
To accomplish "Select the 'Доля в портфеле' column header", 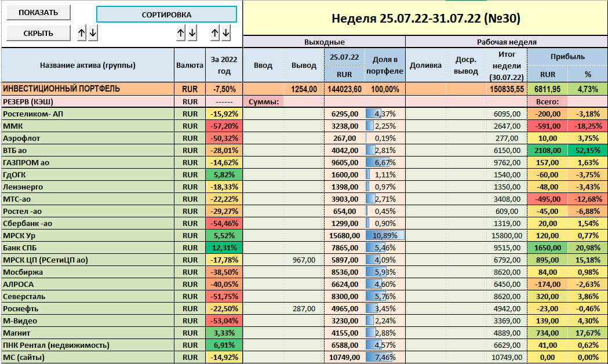I will (x=385, y=65).
